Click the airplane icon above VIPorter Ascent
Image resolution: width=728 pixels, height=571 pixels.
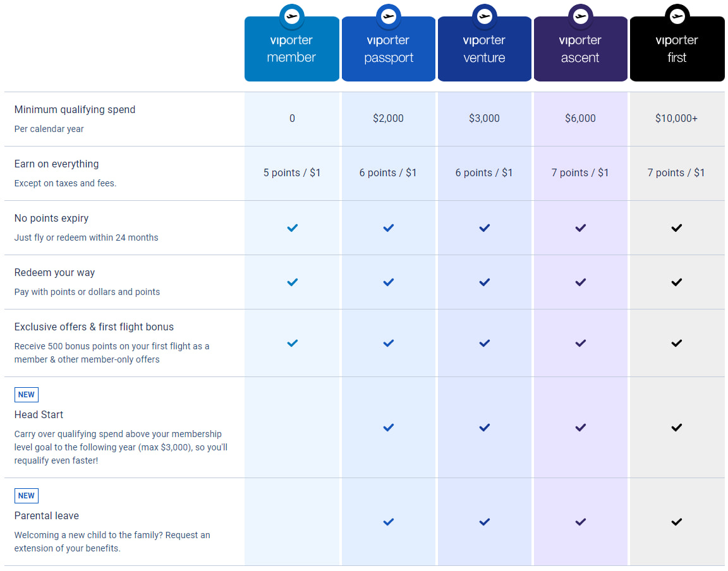pos(581,16)
